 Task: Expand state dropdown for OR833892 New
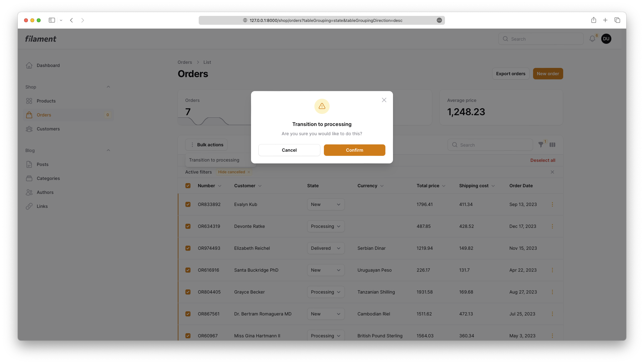[x=325, y=204]
